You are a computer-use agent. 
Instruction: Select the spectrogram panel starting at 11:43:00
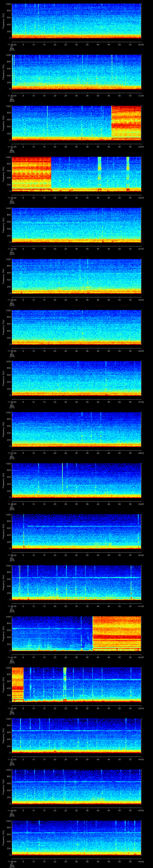[77, 736]
